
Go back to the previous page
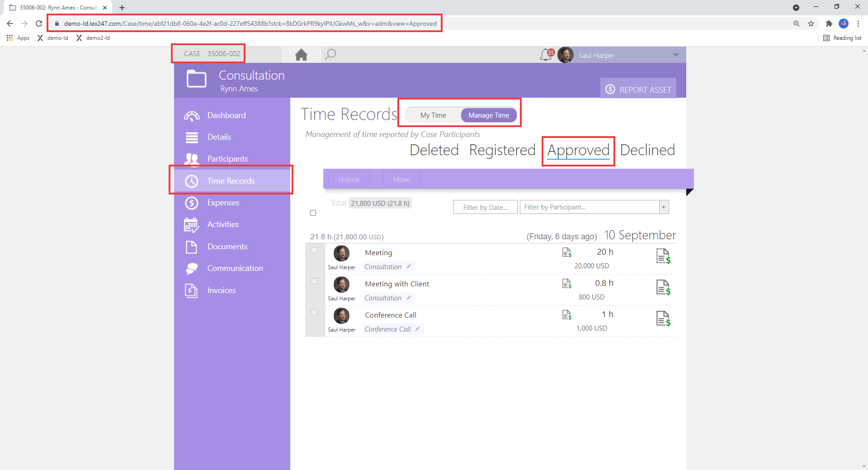pos(10,24)
